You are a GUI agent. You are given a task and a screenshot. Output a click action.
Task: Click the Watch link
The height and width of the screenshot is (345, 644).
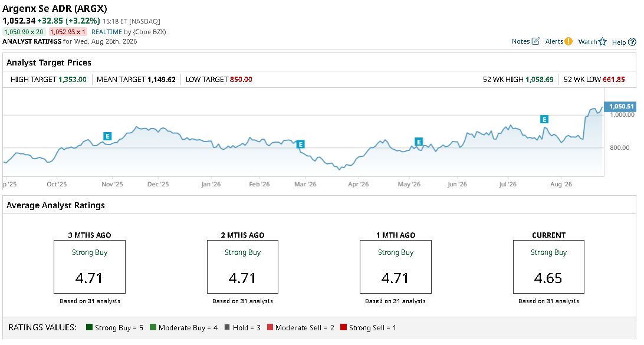(x=587, y=41)
